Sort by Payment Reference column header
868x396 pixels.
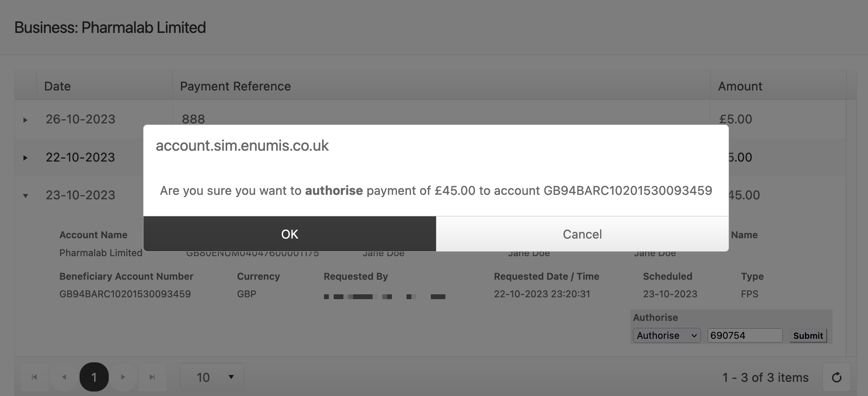(235, 86)
